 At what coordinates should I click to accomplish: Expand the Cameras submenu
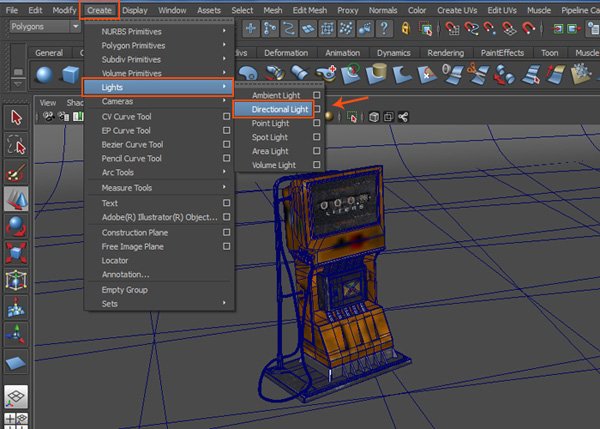(x=158, y=101)
